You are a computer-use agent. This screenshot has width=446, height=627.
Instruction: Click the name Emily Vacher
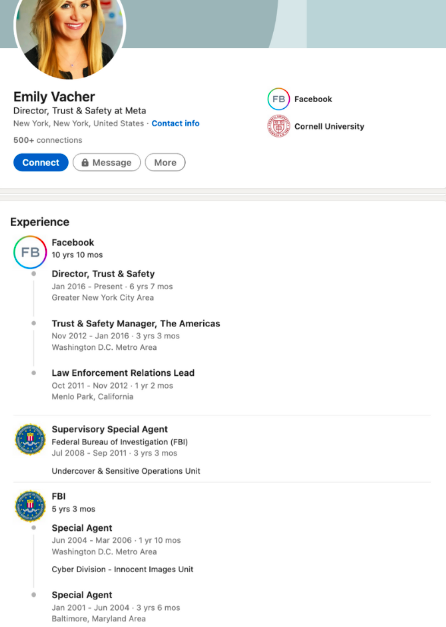click(x=54, y=97)
